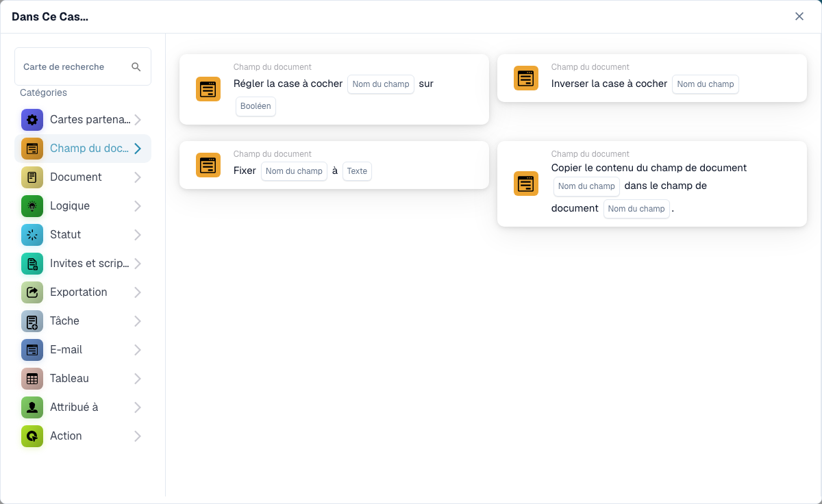Click the icon on the Fixer card
822x504 pixels.
click(208, 165)
